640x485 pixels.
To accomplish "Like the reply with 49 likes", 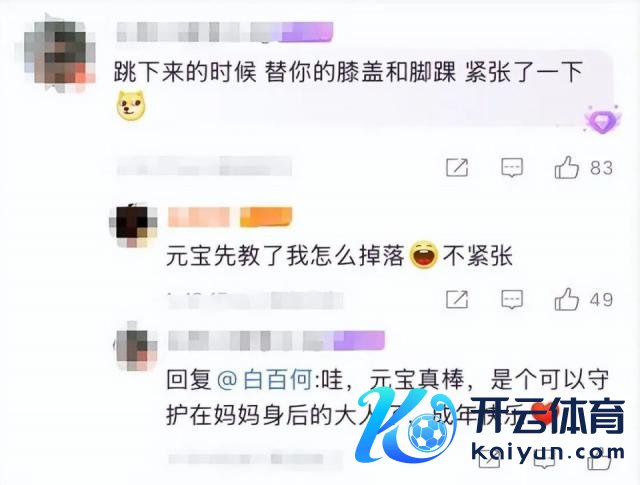I will pyautogui.click(x=567, y=299).
